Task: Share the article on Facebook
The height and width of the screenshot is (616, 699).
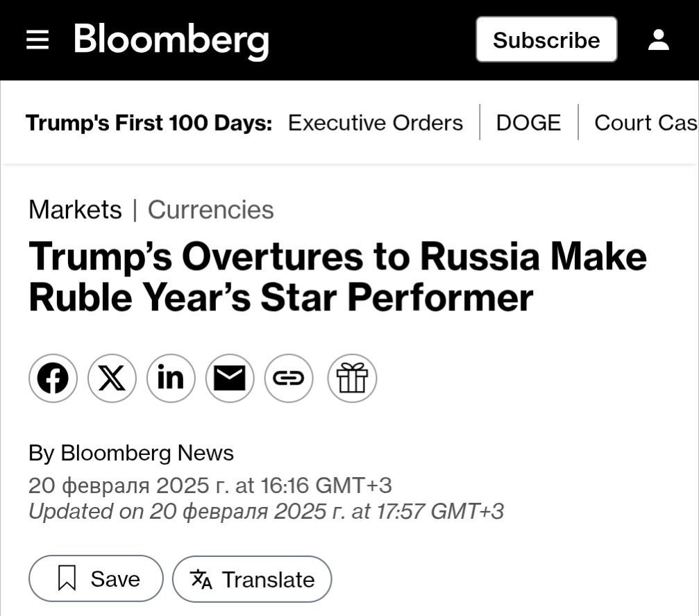Action: point(53,378)
